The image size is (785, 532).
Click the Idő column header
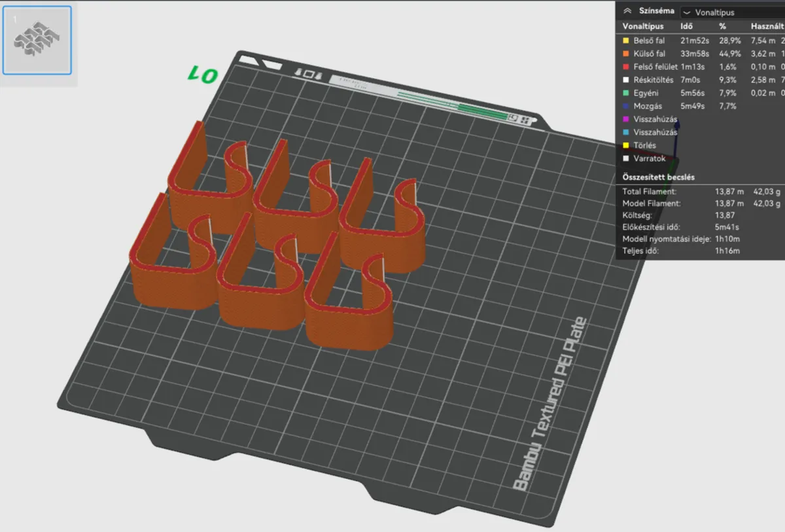click(687, 27)
